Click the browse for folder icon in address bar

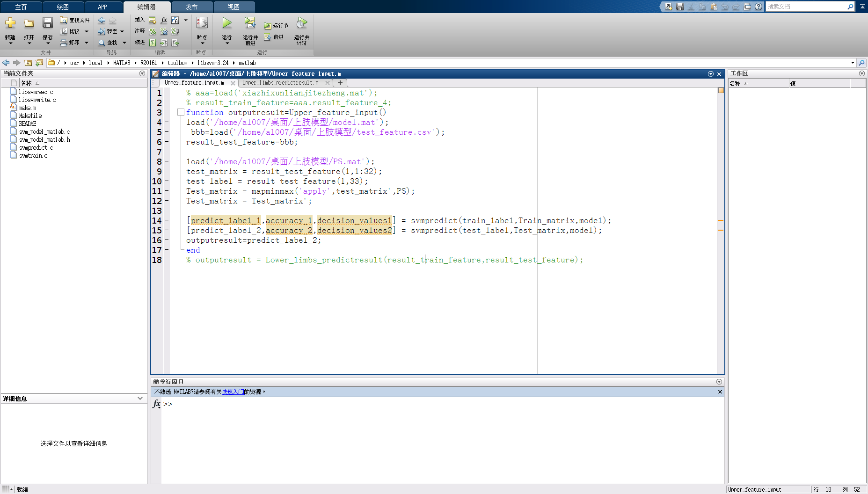[39, 63]
